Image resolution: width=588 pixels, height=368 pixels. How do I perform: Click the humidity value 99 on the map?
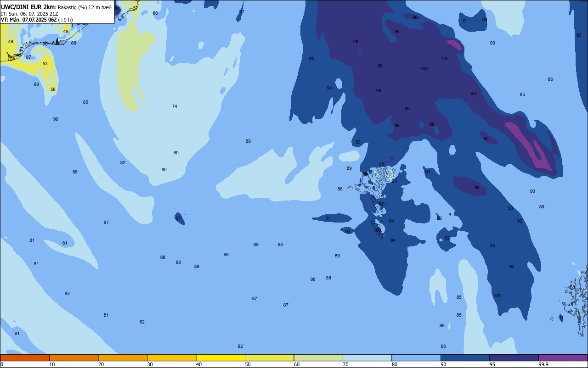click(473, 94)
